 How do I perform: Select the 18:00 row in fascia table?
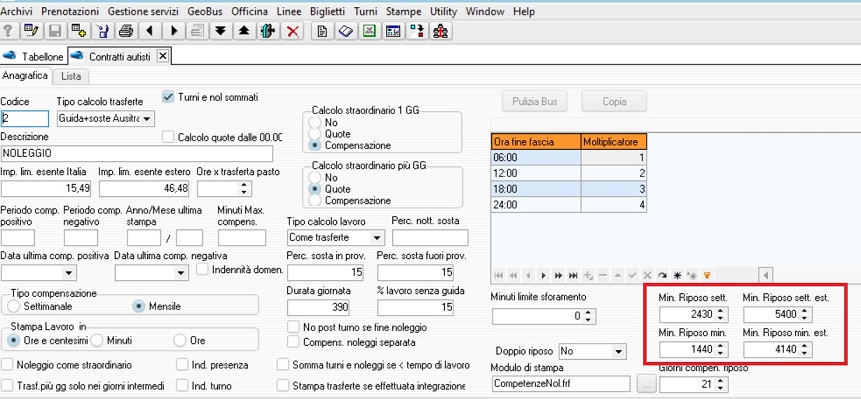pos(568,189)
